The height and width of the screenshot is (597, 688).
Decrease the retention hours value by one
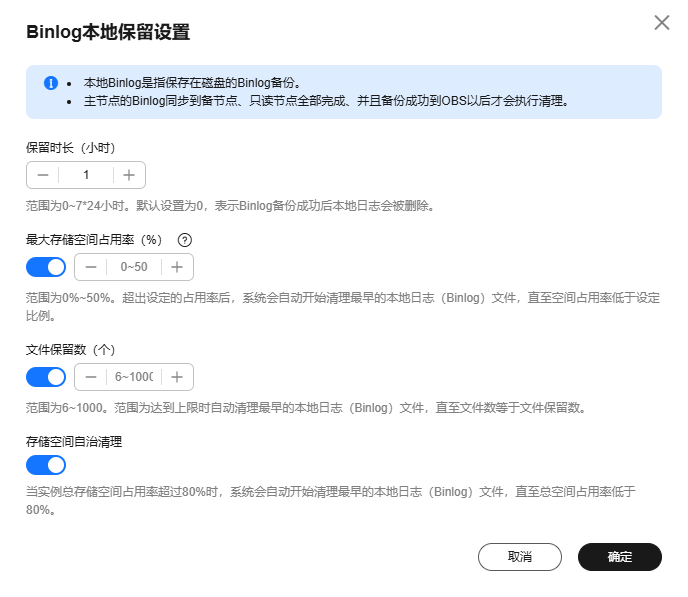click(43, 175)
